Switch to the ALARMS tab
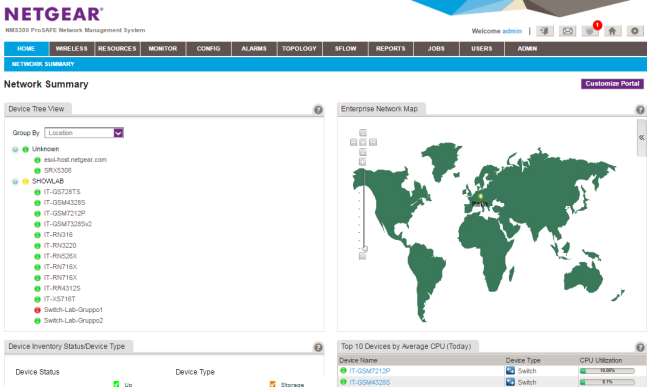Image resolution: width=650 pixels, height=387 pixels. [x=254, y=48]
